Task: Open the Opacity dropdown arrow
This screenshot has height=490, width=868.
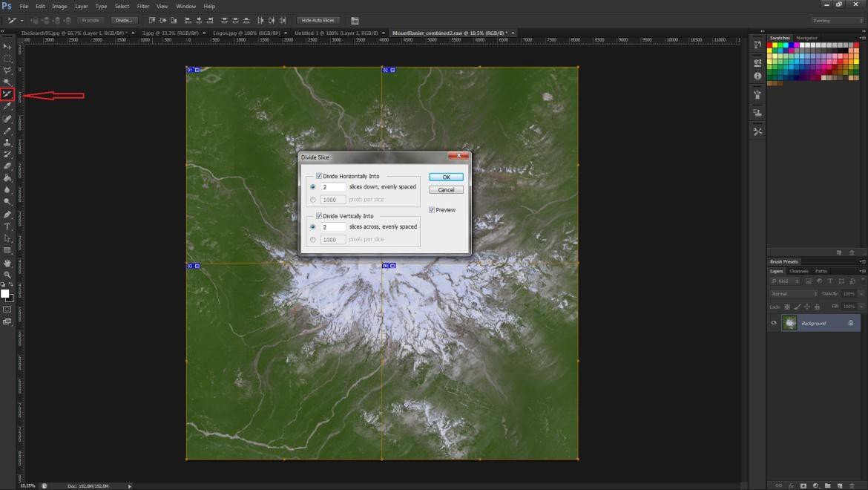Action: pos(861,293)
